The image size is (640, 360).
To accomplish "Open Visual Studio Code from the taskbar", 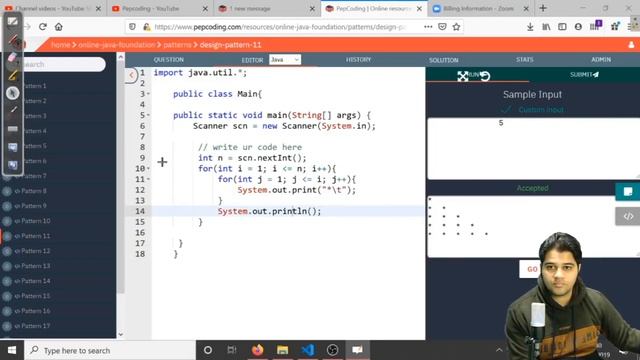I will pos(308,350).
